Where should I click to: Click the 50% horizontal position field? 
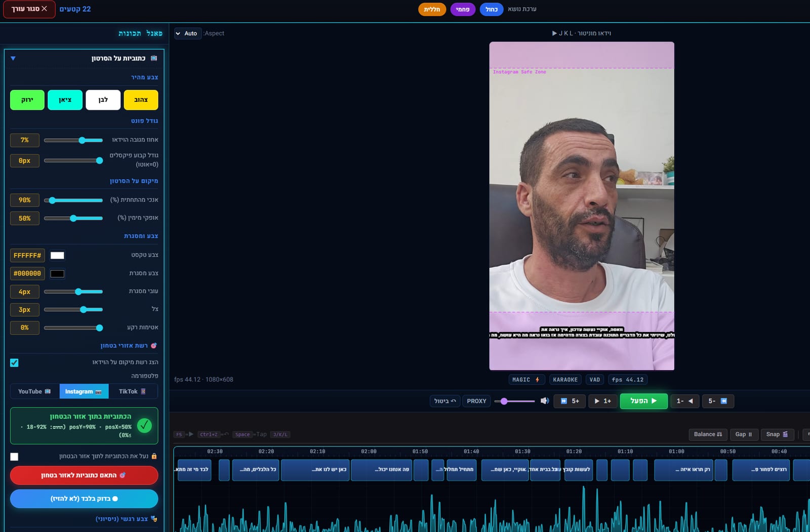(25, 218)
